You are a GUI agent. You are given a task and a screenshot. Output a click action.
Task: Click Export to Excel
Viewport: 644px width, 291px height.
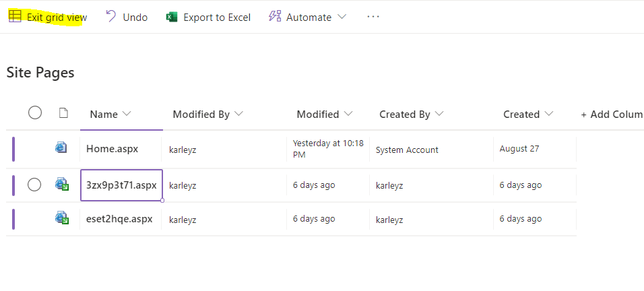pyautogui.click(x=216, y=18)
